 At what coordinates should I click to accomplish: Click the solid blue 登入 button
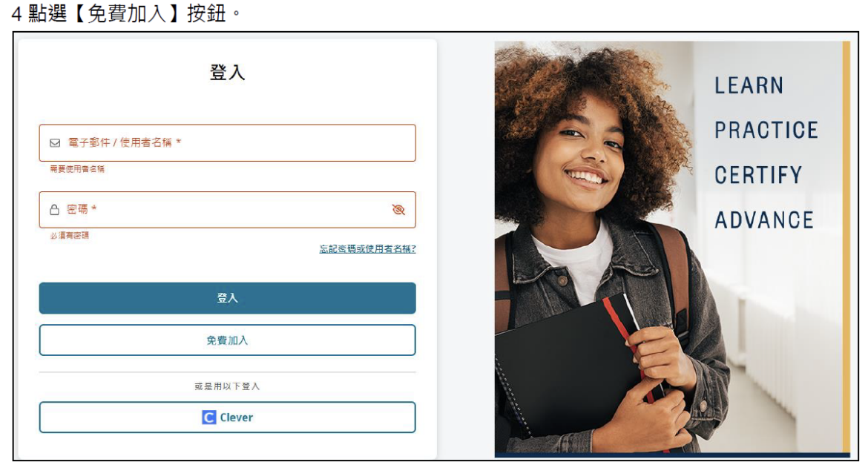tap(228, 298)
